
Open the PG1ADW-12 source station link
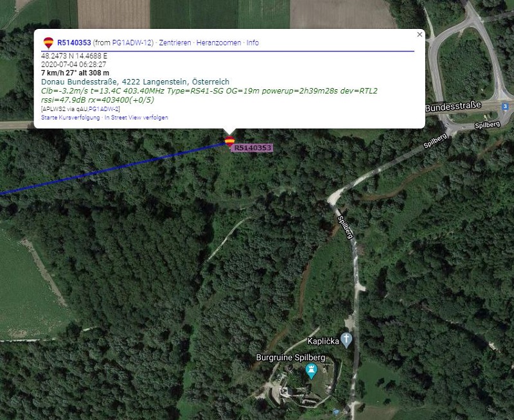132,42
